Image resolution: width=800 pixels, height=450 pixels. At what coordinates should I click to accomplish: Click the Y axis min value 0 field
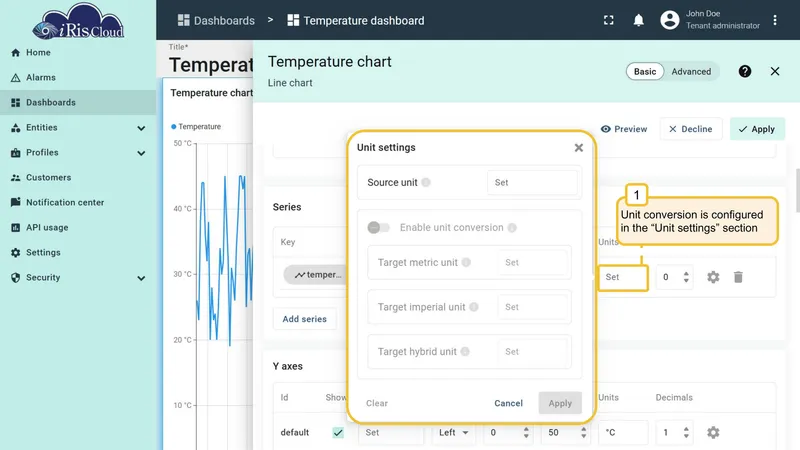pyautogui.click(x=509, y=433)
